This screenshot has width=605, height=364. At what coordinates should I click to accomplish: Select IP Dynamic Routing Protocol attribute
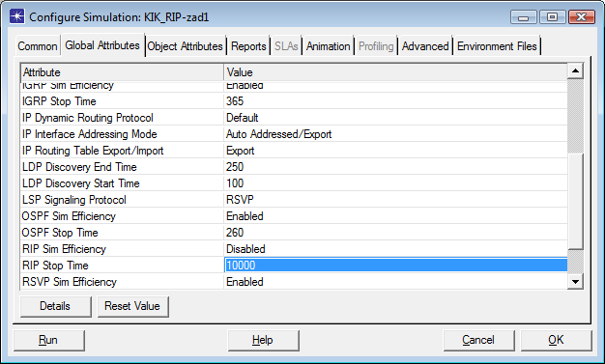pos(122,118)
